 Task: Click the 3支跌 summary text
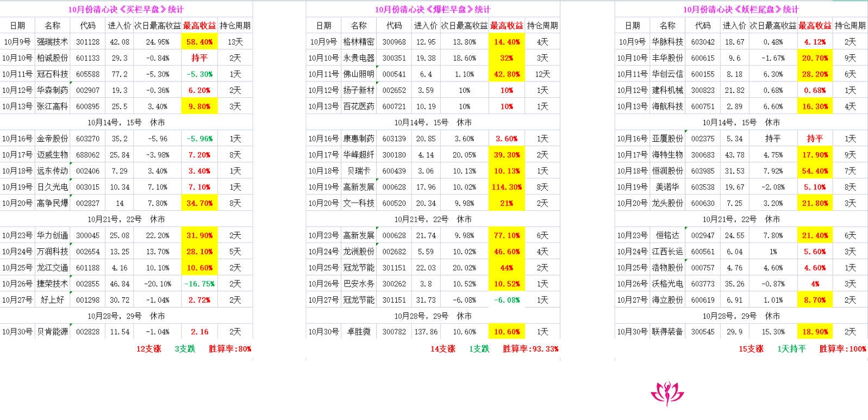(x=185, y=349)
